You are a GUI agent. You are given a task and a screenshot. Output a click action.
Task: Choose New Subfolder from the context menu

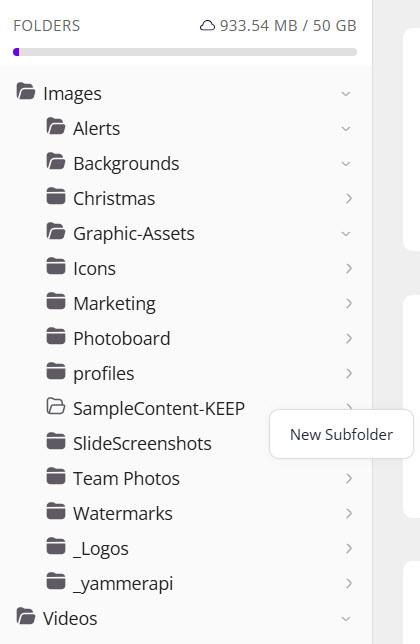click(341, 434)
